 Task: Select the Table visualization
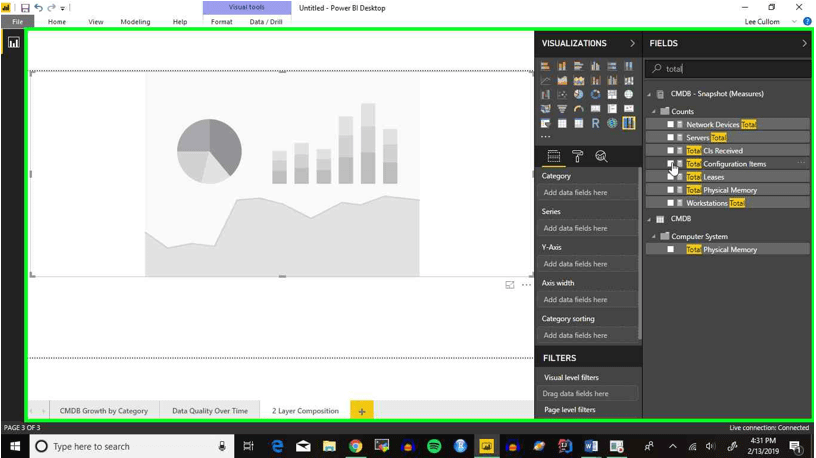coord(562,123)
